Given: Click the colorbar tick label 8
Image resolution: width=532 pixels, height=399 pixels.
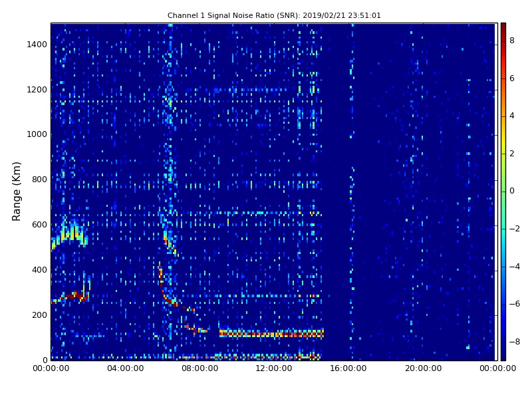Looking at the screenshot, I should coord(511,41).
